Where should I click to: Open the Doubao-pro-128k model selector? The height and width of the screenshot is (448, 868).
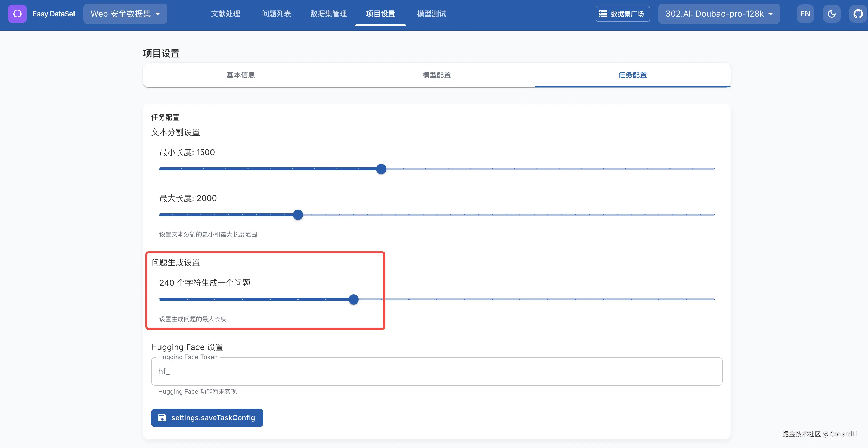(x=714, y=14)
